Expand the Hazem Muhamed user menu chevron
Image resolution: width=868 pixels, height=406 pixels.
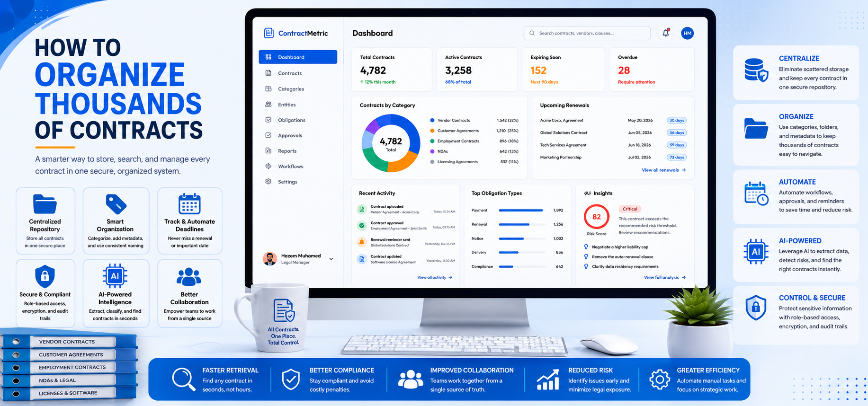point(331,259)
